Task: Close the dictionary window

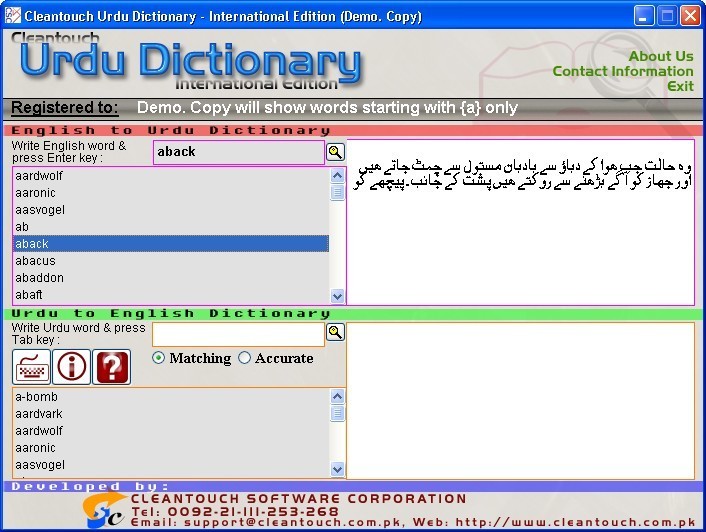Action: pyautogui.click(x=690, y=16)
